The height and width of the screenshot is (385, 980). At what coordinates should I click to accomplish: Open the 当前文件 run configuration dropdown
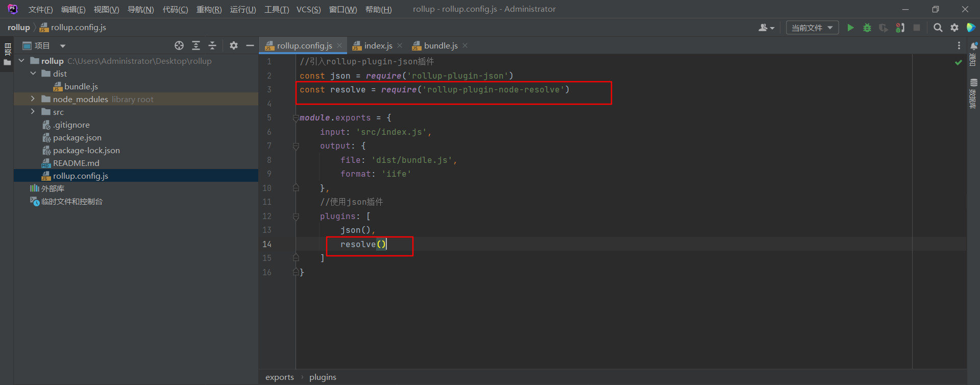click(x=812, y=28)
